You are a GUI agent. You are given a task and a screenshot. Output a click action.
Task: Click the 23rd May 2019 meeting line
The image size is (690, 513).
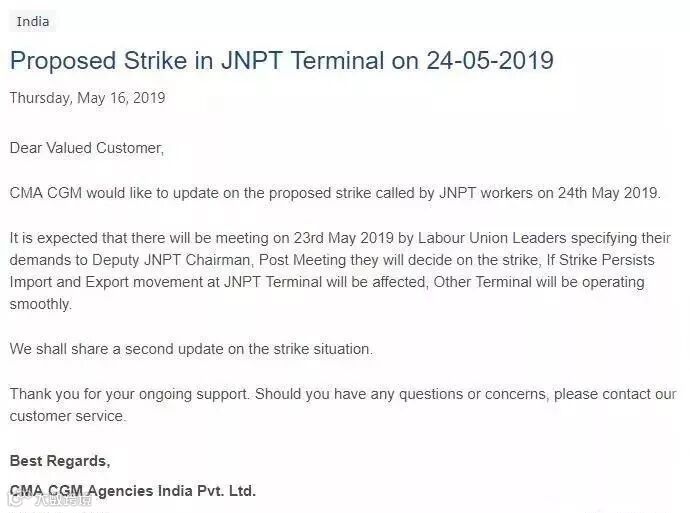click(340, 238)
